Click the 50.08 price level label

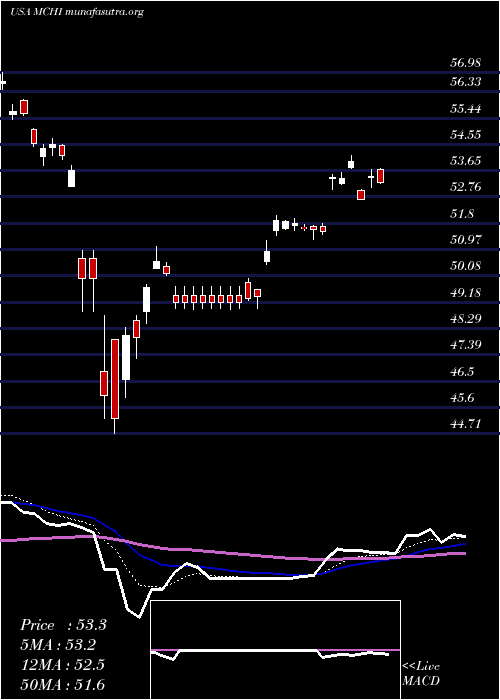(465, 266)
